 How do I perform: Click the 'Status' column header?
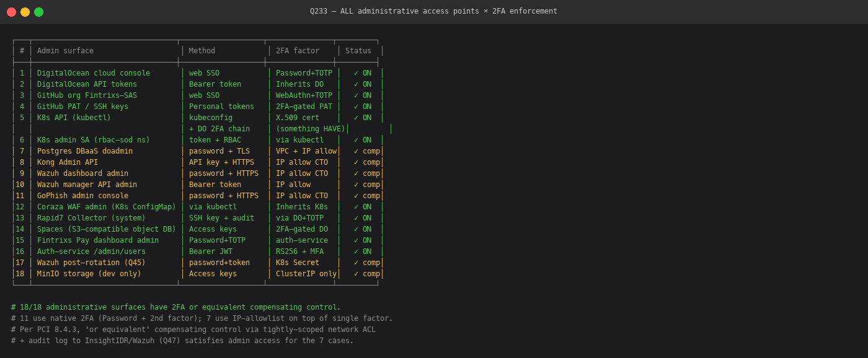(x=358, y=51)
